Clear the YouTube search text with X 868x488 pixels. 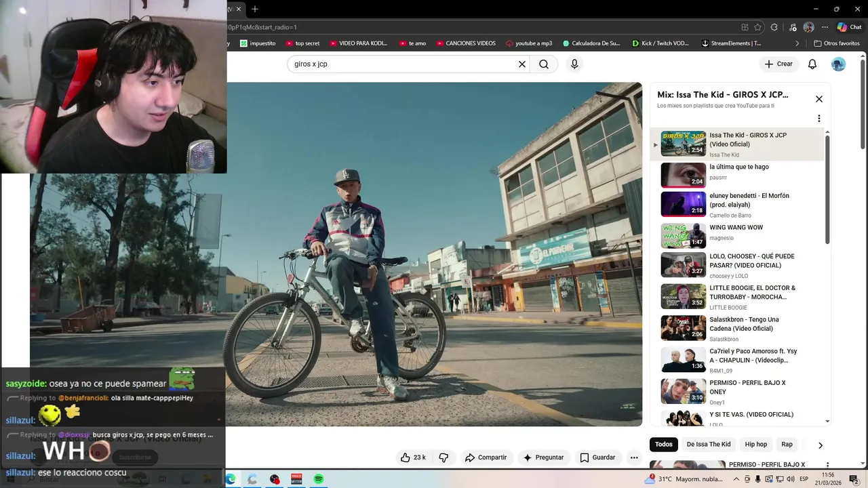522,64
